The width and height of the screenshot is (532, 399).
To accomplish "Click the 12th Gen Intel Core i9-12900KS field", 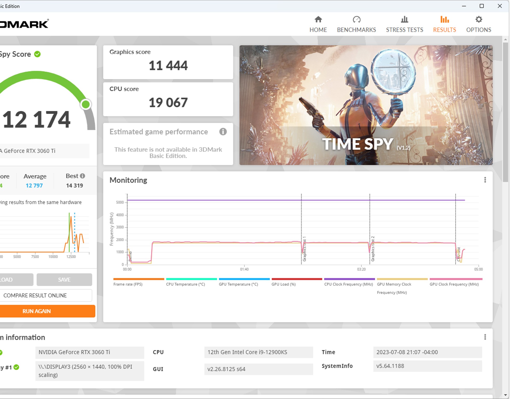I will click(258, 352).
